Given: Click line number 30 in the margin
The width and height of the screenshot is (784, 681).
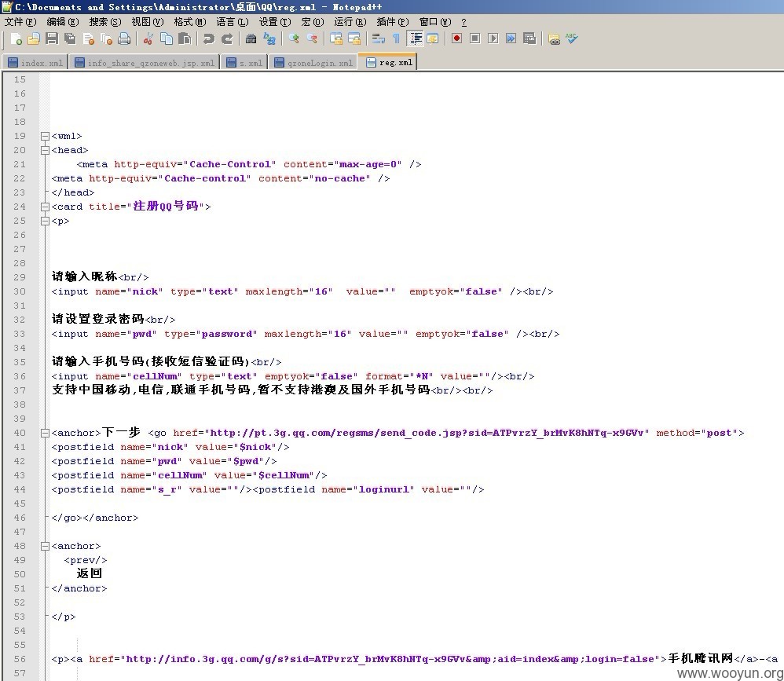Looking at the screenshot, I should pos(20,291).
